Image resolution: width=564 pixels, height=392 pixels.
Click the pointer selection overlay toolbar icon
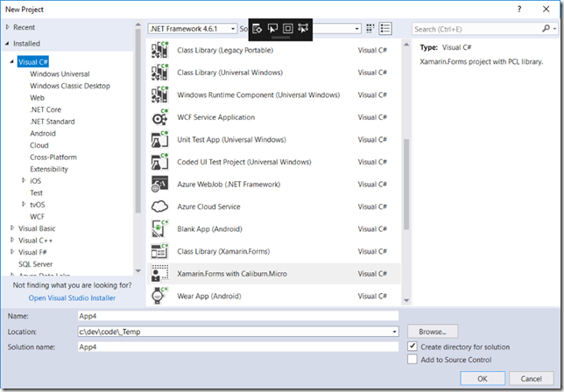272,28
